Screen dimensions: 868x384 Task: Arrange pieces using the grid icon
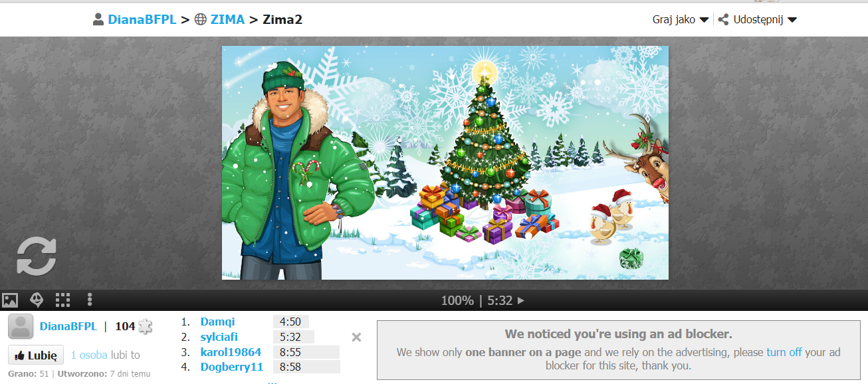(62, 300)
